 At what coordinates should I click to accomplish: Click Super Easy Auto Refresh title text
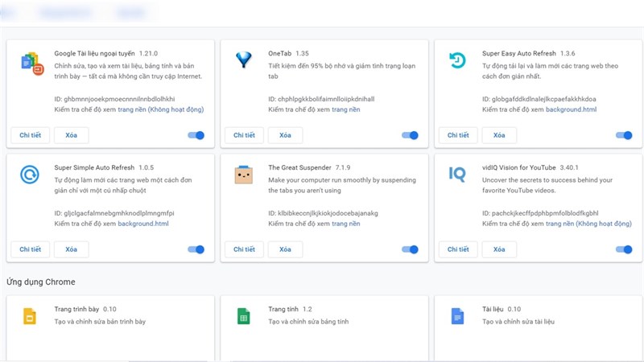[518, 53]
